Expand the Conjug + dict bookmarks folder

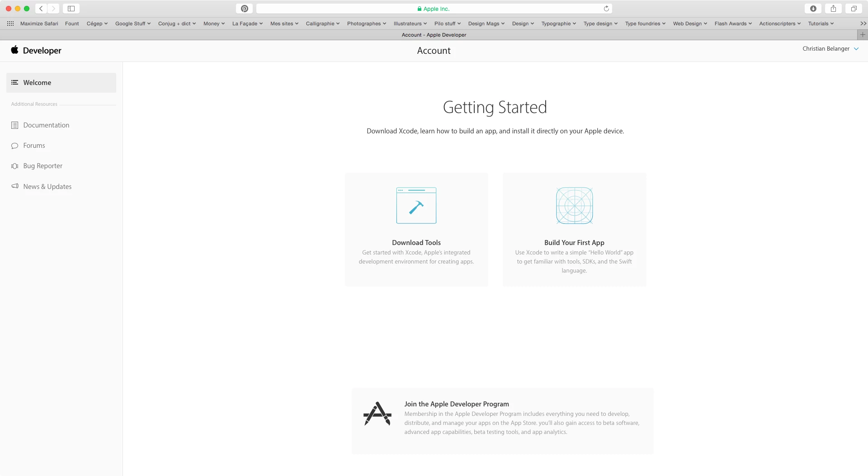177,24
